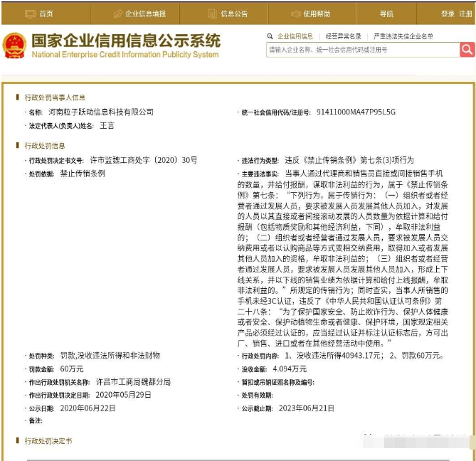Open the 导航 menu item

click(386, 14)
